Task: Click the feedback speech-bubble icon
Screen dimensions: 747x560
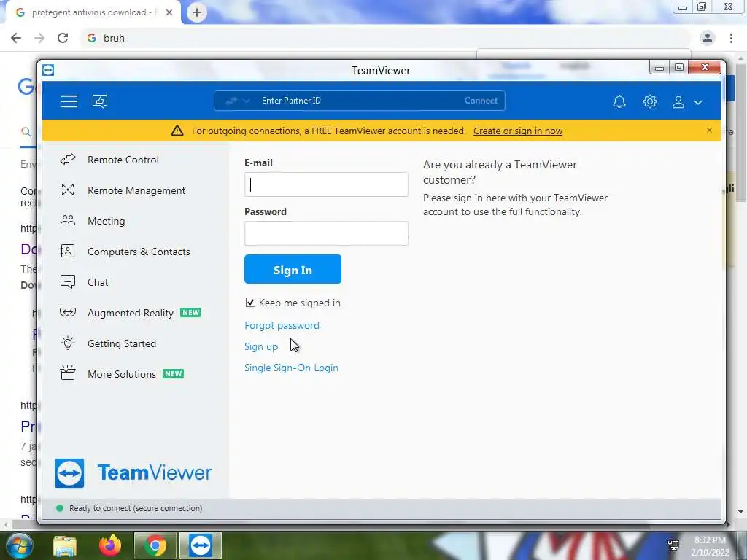Action: 99,101
